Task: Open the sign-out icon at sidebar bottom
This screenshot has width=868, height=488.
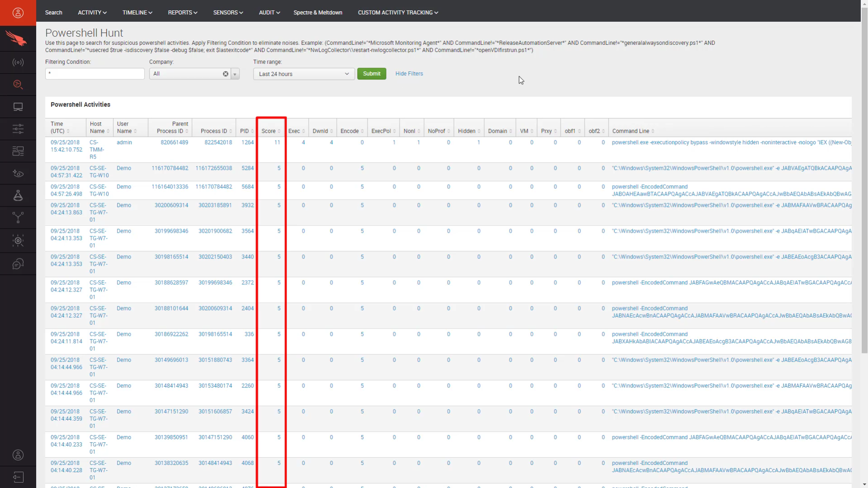Action: (18, 477)
